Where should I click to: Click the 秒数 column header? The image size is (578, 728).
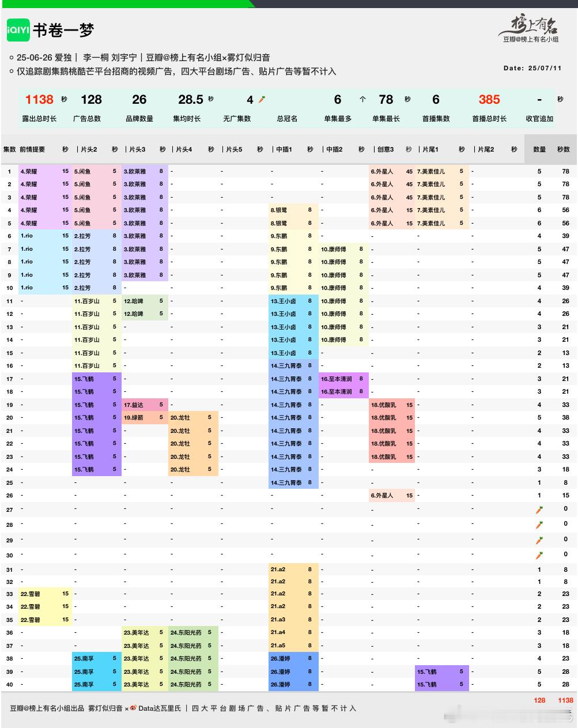point(564,149)
